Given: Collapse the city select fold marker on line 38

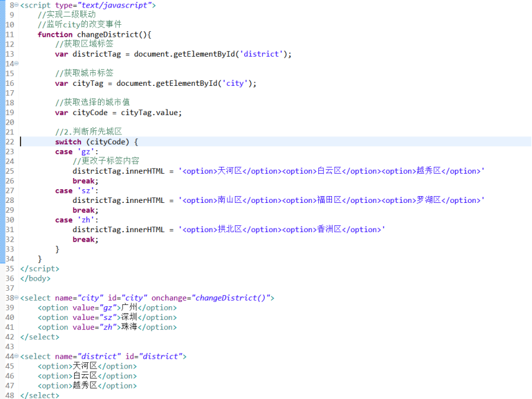Looking at the screenshot, I should click(15, 298).
